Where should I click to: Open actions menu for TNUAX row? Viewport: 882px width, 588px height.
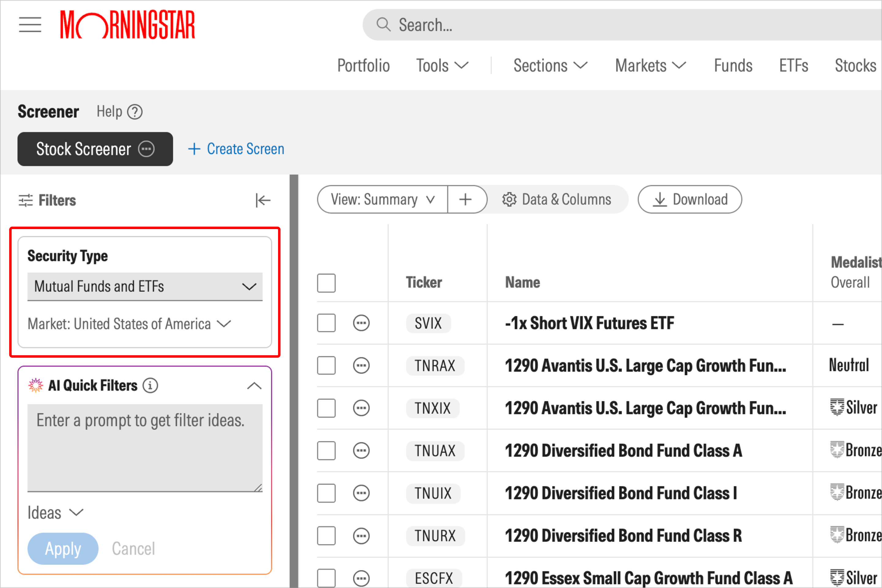click(x=361, y=450)
